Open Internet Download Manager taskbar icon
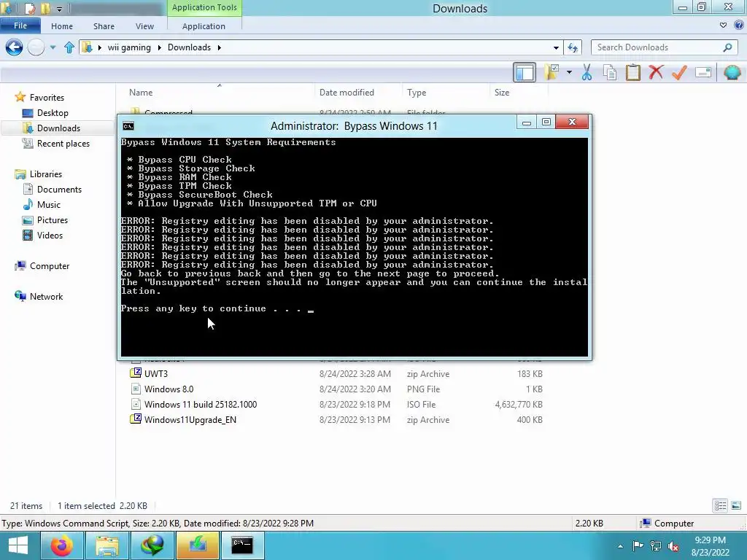Image resolution: width=747 pixels, height=560 pixels. 152,545
